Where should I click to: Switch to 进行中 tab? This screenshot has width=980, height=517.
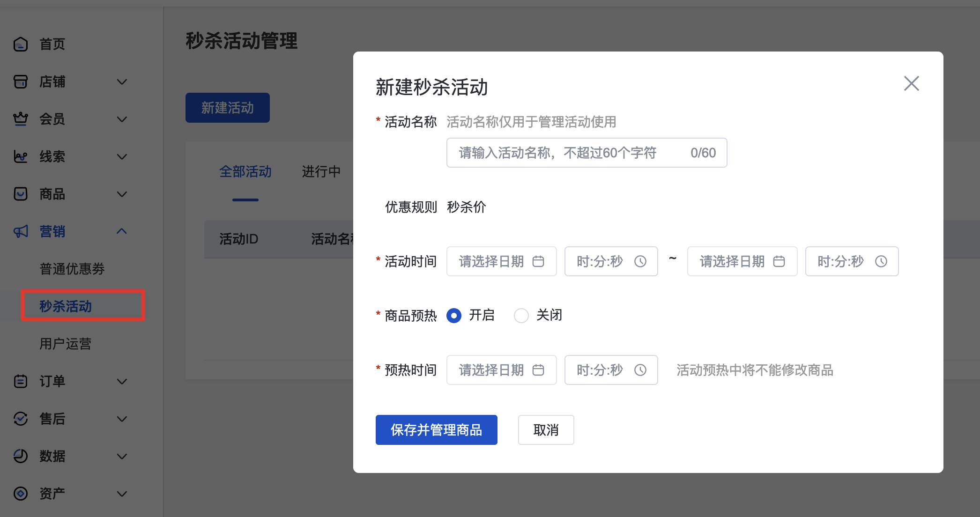(321, 172)
